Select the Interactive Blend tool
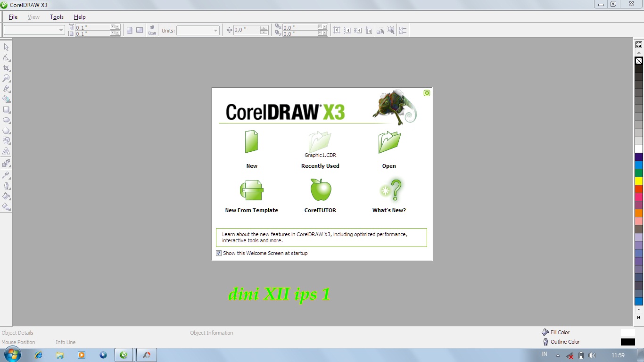This screenshot has height=362, width=644. click(6, 163)
